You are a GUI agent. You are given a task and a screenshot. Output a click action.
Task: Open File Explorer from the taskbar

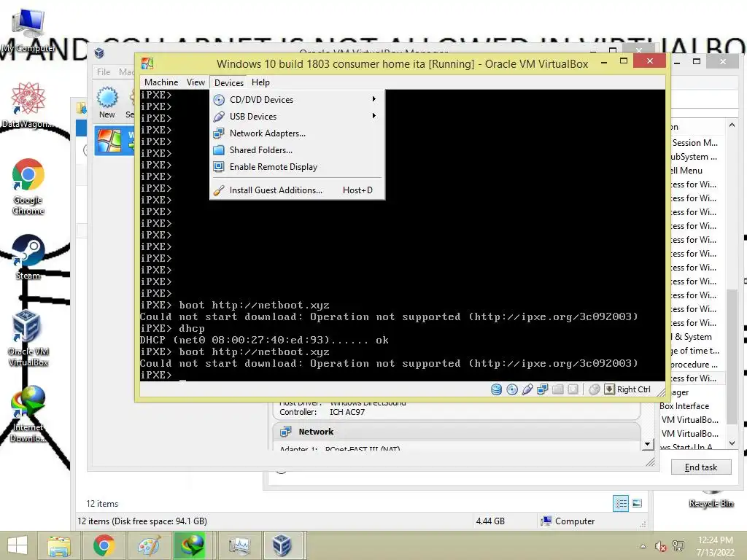(59, 545)
